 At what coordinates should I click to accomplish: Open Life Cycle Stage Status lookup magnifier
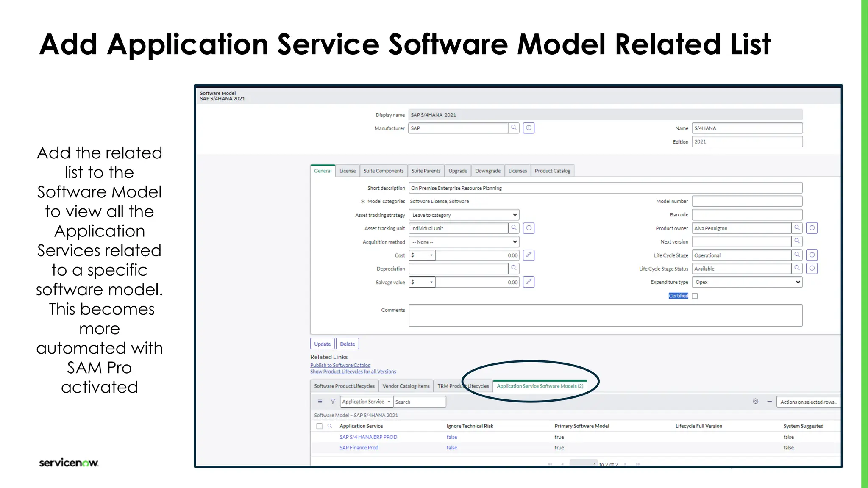(797, 268)
